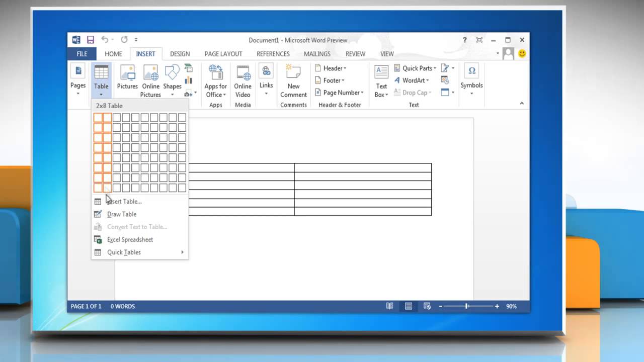Choose Excel Spreadsheet from the menu
Viewport: 644px width, 362px height.
point(140,240)
